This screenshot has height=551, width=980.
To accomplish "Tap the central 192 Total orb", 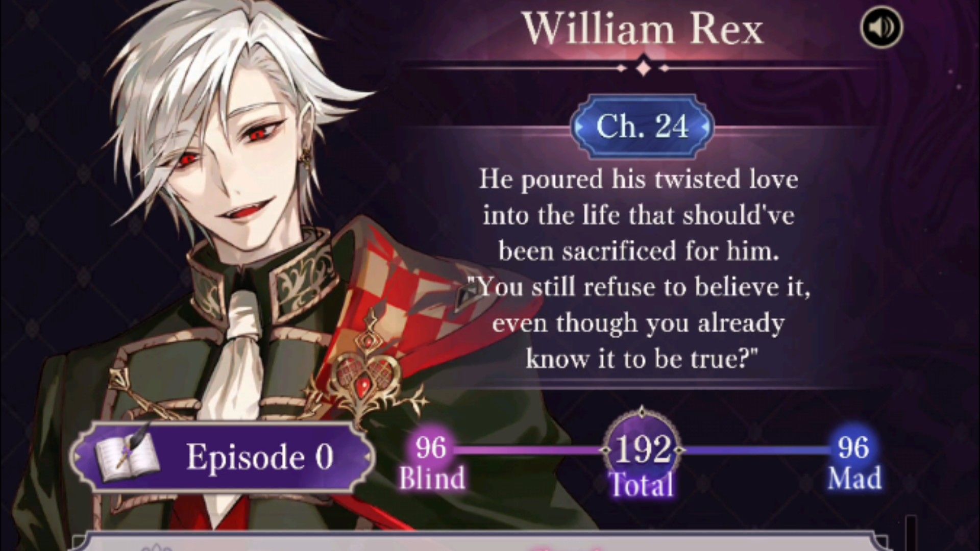I will coord(642,450).
